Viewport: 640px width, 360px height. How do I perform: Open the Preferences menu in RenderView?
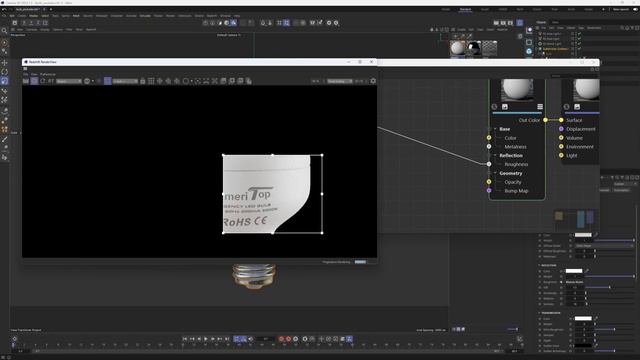coord(48,74)
